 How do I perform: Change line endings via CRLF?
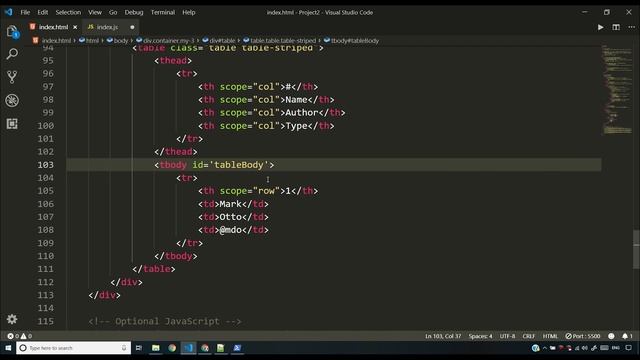coord(529,336)
